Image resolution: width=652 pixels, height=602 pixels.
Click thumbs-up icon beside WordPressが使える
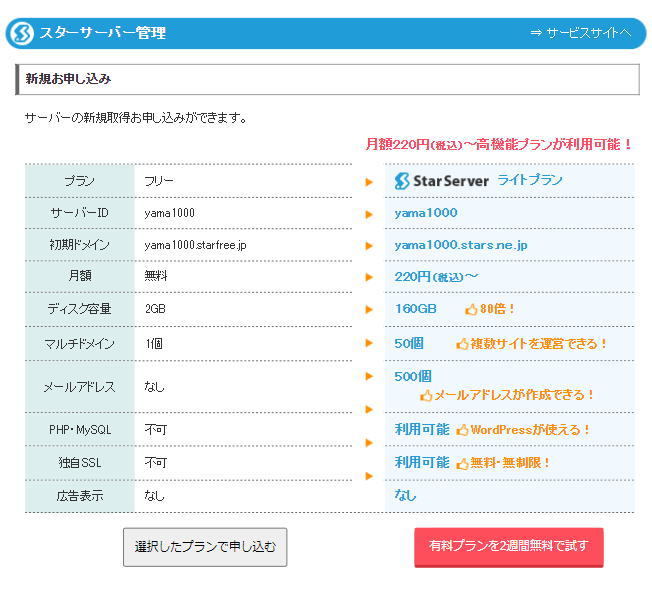click(x=463, y=430)
